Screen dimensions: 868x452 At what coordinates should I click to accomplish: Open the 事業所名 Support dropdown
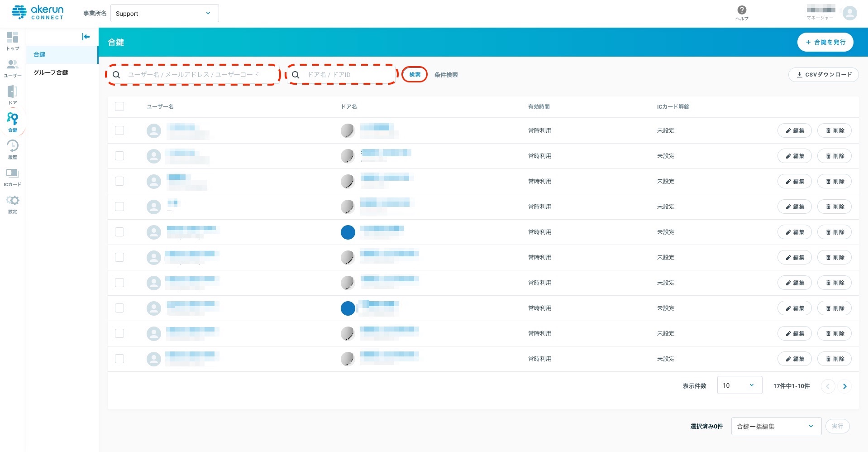(165, 13)
